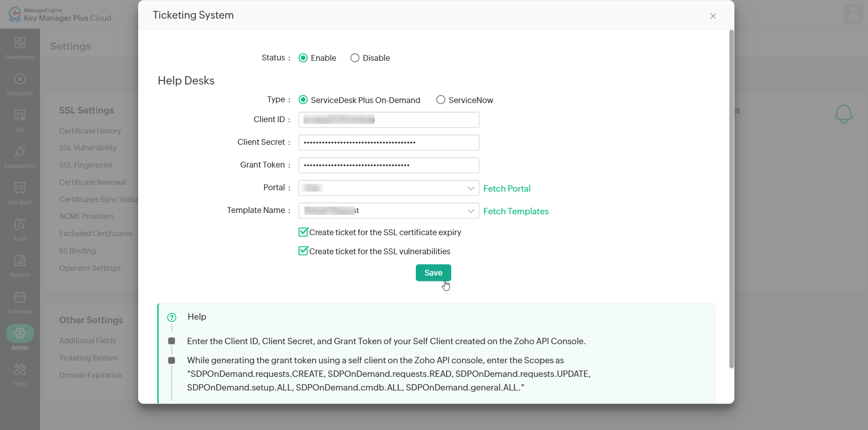Open SSL Vulnerability settings
The height and width of the screenshot is (430, 868).
(x=88, y=148)
